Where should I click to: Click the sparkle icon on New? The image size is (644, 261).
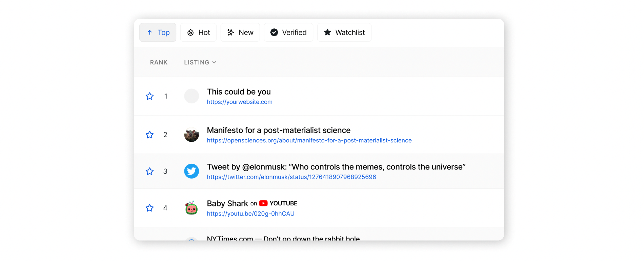(x=231, y=33)
